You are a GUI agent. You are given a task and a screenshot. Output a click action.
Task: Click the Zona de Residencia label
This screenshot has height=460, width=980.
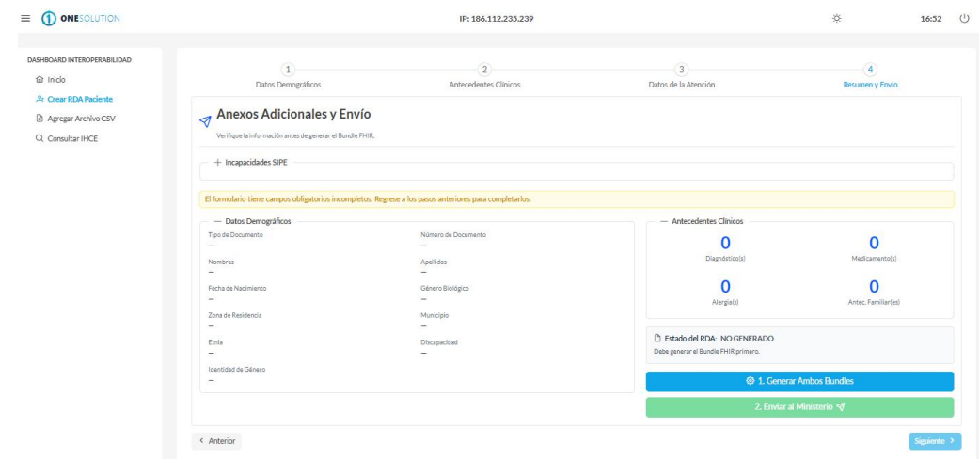pos(235,315)
